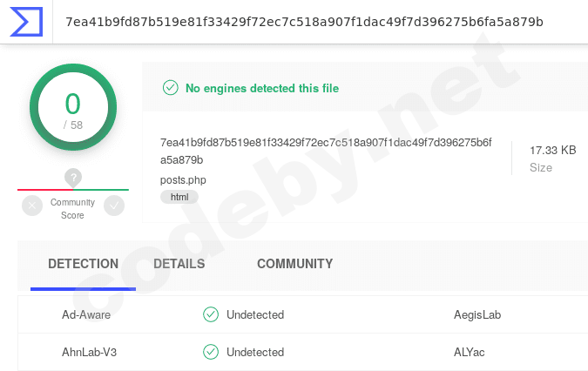The image size is (588, 371).
Task: Open the DETAILS tab
Action: click(x=179, y=264)
